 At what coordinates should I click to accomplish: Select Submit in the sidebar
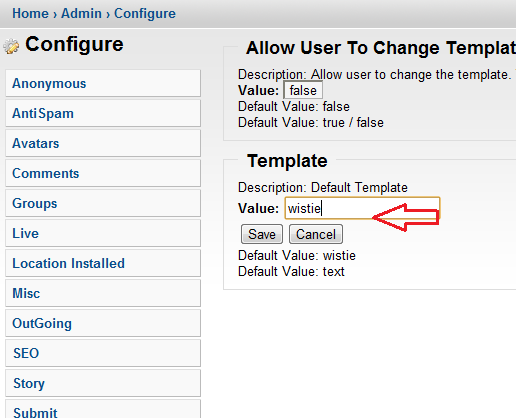tap(103, 409)
